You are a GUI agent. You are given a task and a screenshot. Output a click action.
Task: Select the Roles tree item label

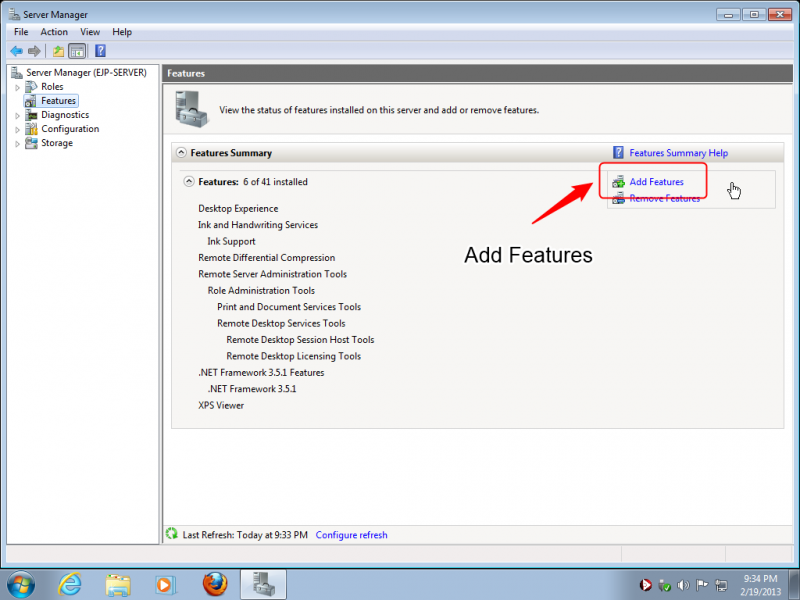point(52,87)
